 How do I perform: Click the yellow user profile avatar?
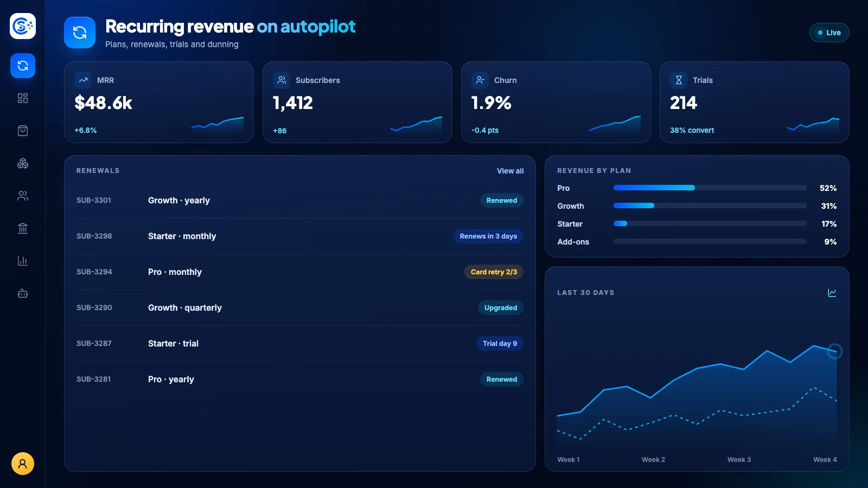point(23,464)
